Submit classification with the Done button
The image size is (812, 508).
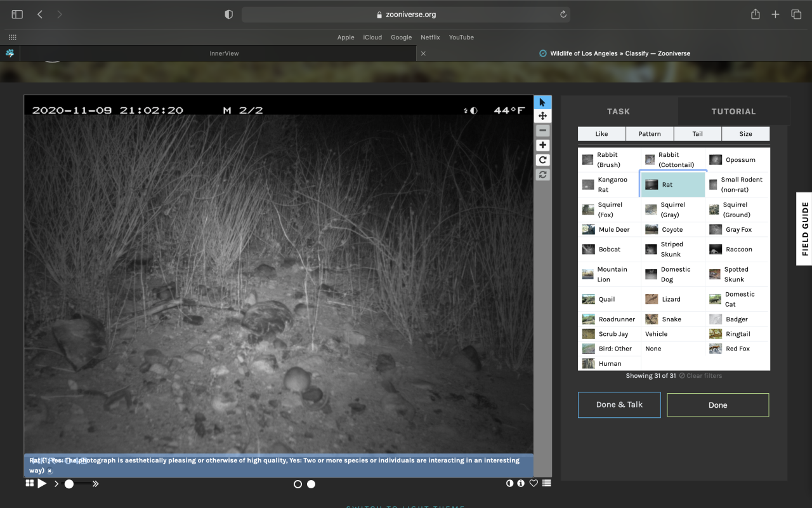coord(717,405)
